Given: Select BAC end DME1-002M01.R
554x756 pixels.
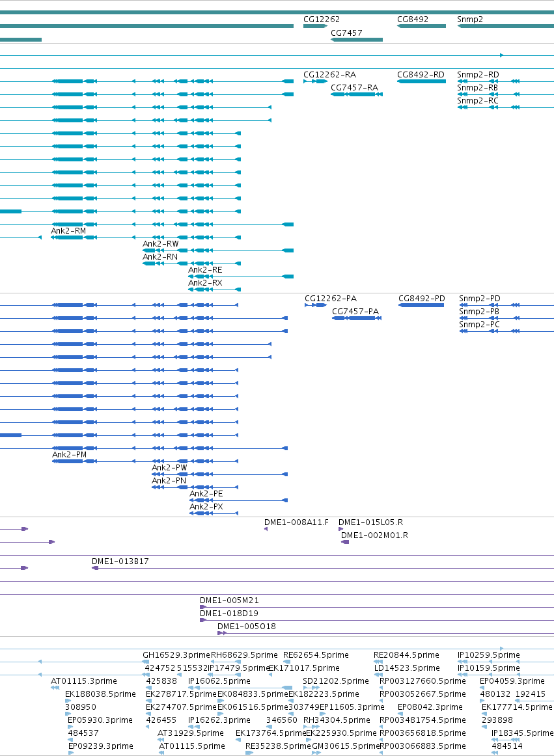Looking at the screenshot, I should coord(345,542).
